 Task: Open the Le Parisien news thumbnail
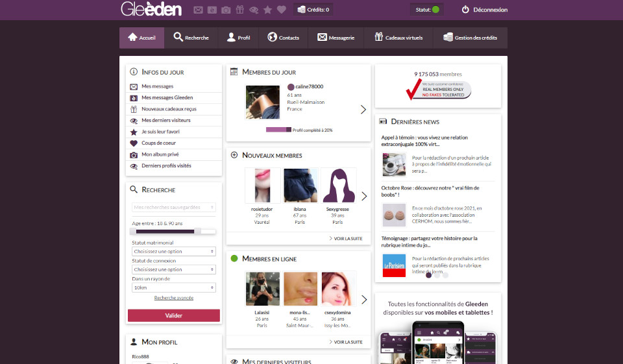(x=394, y=265)
